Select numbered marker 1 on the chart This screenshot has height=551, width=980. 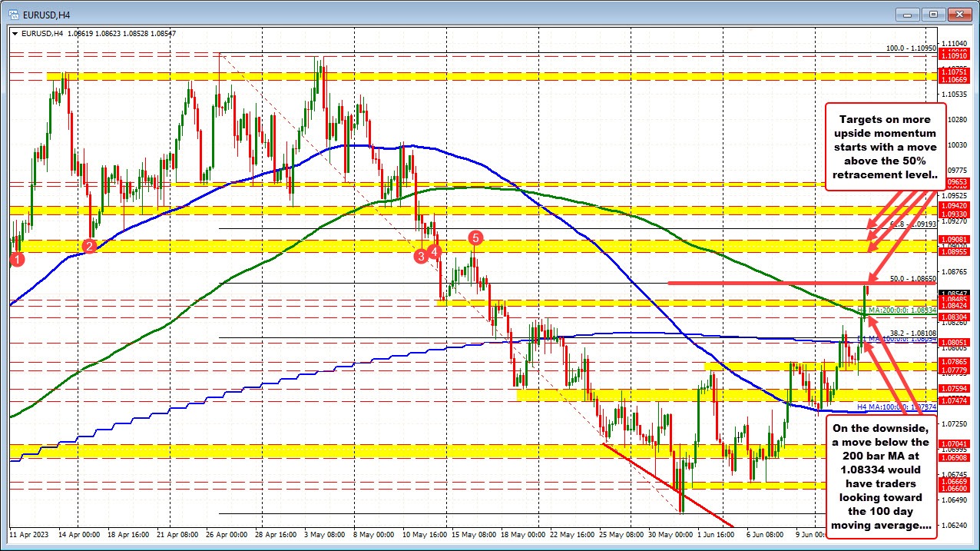17,259
